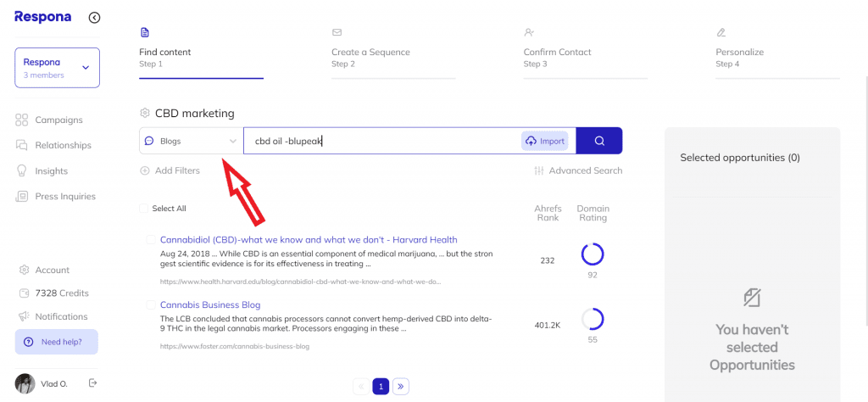Image resolution: width=868 pixels, height=402 pixels.
Task: Click the foster.com cannabis-business-blog URL
Action: coord(235,346)
